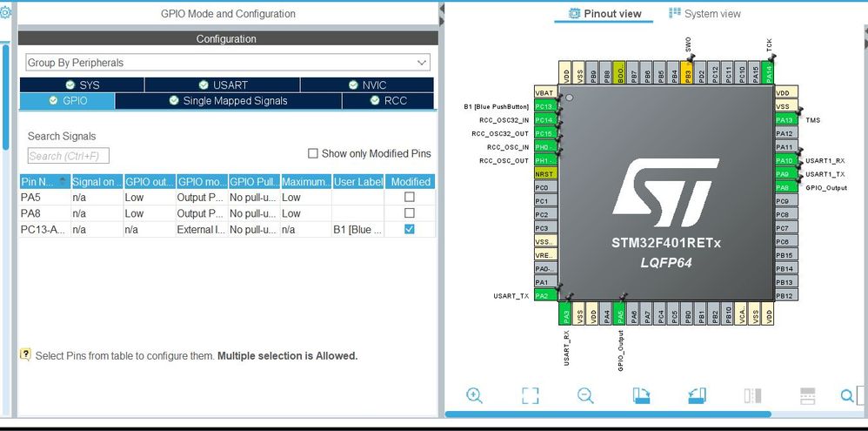Sort by GPIO mode column header
This screenshot has height=431, width=868.
coord(202,182)
